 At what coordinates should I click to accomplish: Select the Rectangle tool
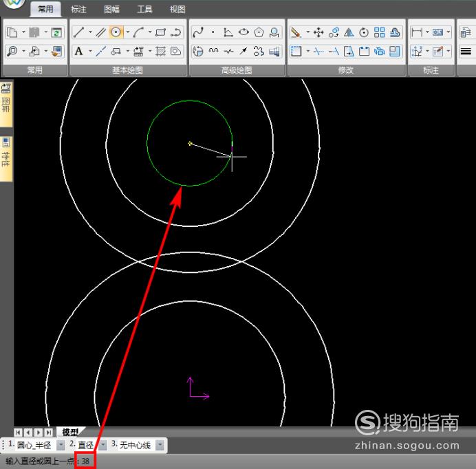160,32
